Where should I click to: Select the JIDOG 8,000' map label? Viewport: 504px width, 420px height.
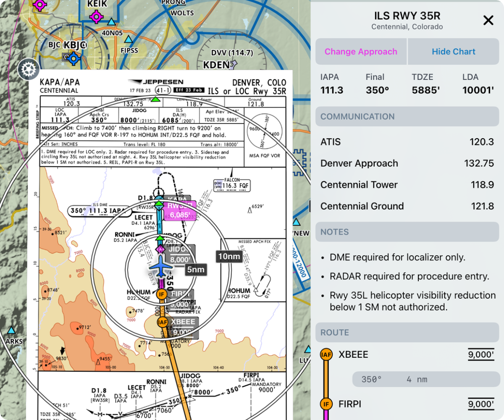tap(180, 254)
